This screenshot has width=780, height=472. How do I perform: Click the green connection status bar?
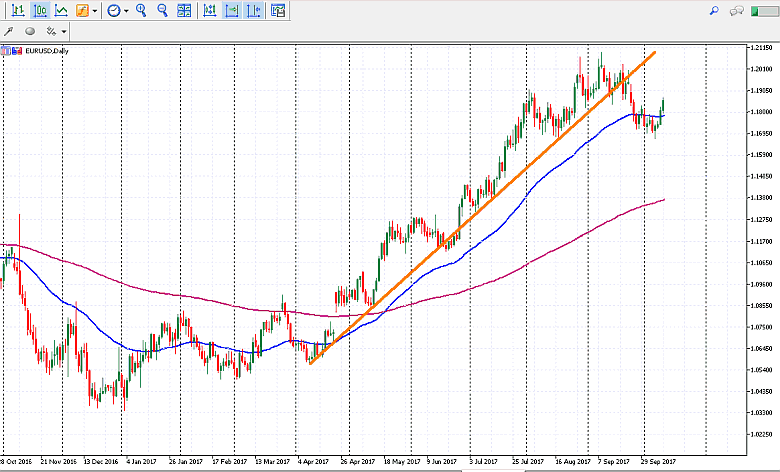[x=763, y=11]
